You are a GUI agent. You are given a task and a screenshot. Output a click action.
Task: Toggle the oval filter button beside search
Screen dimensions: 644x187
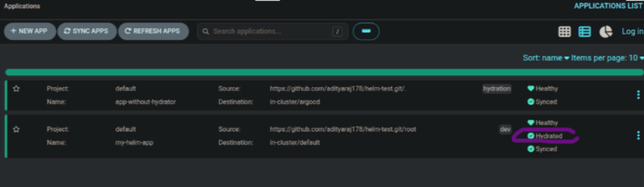click(x=366, y=31)
